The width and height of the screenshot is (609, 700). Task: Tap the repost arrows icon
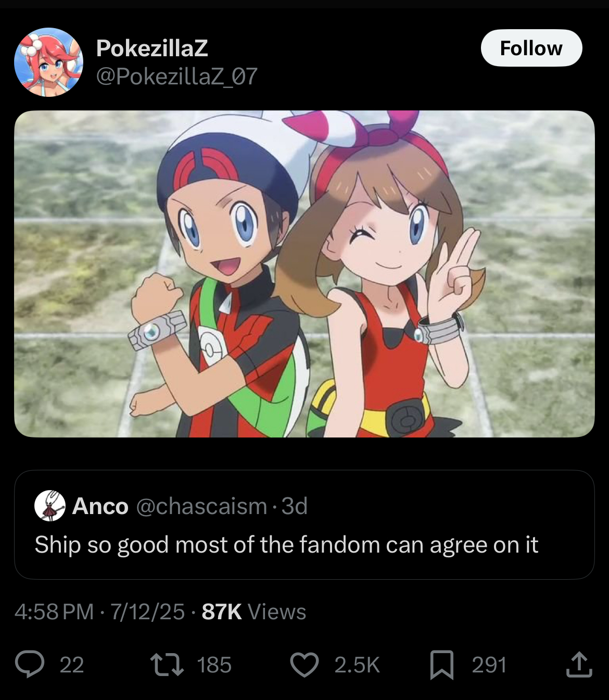coord(167,665)
